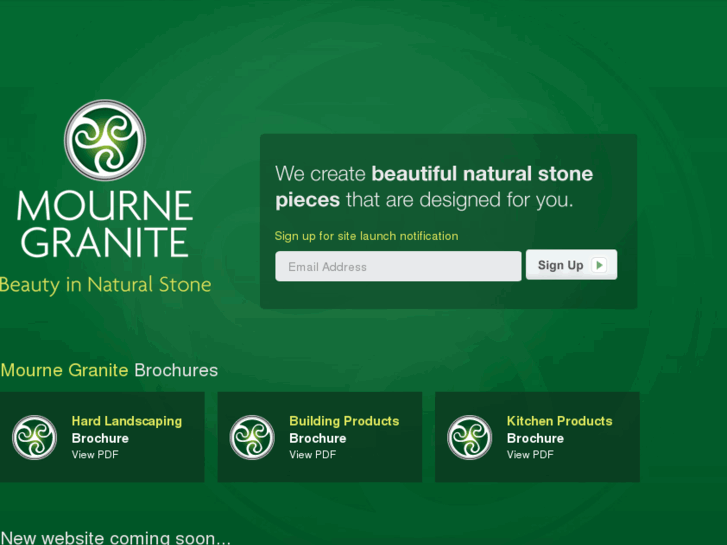The width and height of the screenshot is (727, 545).
Task: Click the 'Beauty in Natural Stone' tagline
Action: coord(105,284)
